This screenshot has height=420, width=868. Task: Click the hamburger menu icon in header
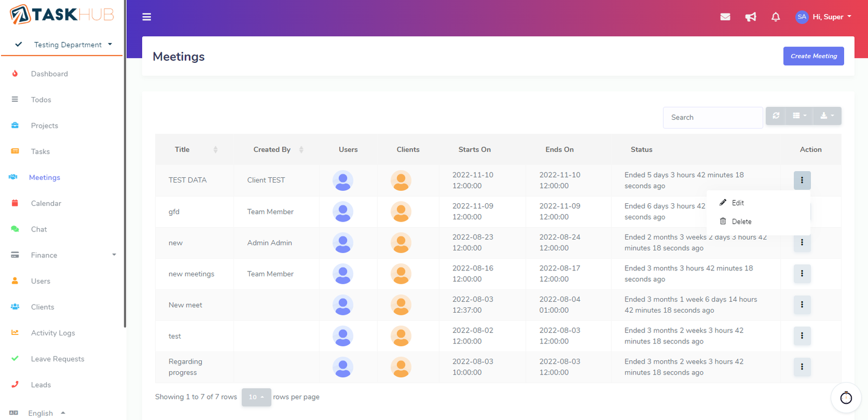tap(146, 17)
